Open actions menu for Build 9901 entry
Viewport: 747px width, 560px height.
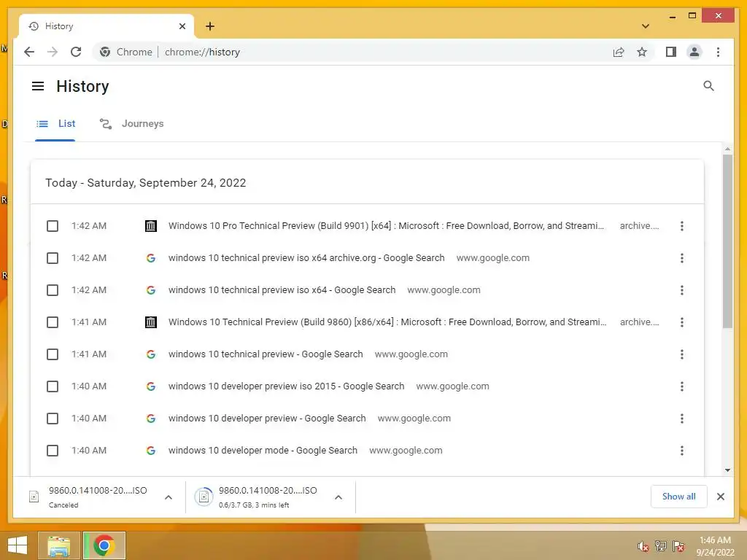(x=682, y=226)
